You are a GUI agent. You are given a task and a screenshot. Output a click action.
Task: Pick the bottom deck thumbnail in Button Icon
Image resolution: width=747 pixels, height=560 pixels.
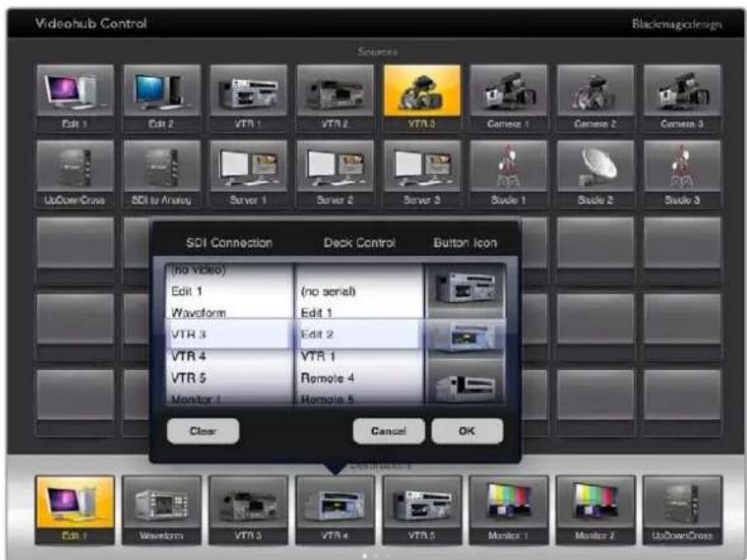(465, 383)
